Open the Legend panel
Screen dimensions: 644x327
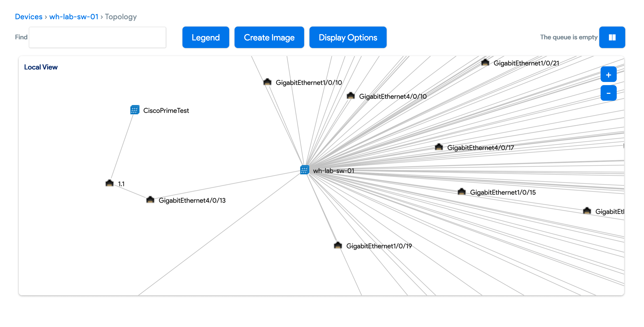pos(205,37)
